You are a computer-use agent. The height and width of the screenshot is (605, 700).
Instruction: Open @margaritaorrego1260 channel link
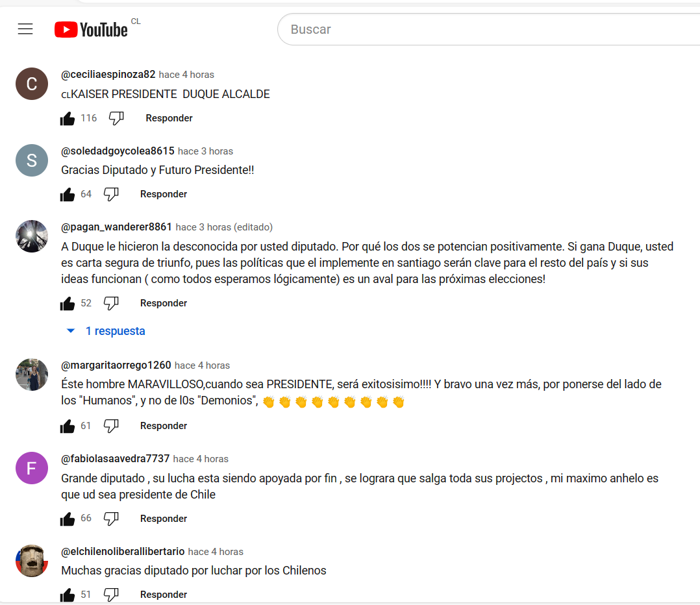(x=116, y=365)
